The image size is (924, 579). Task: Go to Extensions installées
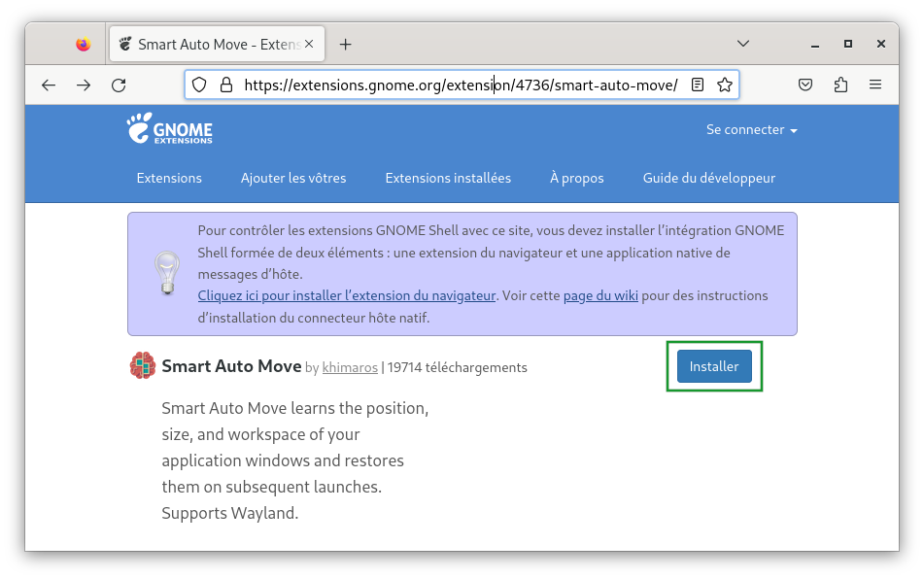click(x=448, y=178)
